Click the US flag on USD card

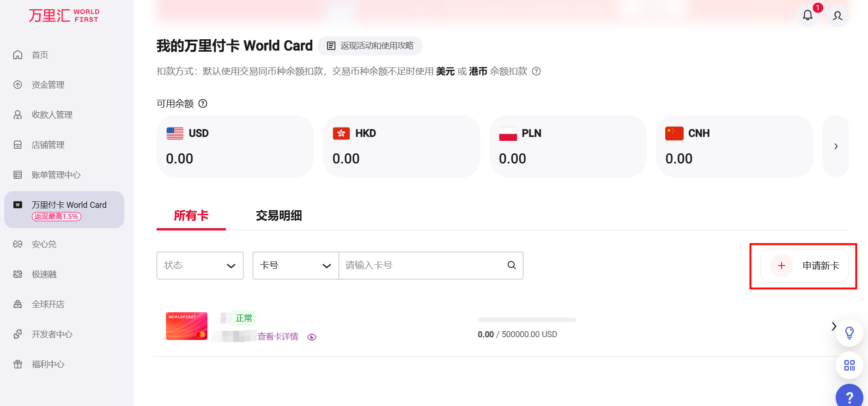[175, 133]
